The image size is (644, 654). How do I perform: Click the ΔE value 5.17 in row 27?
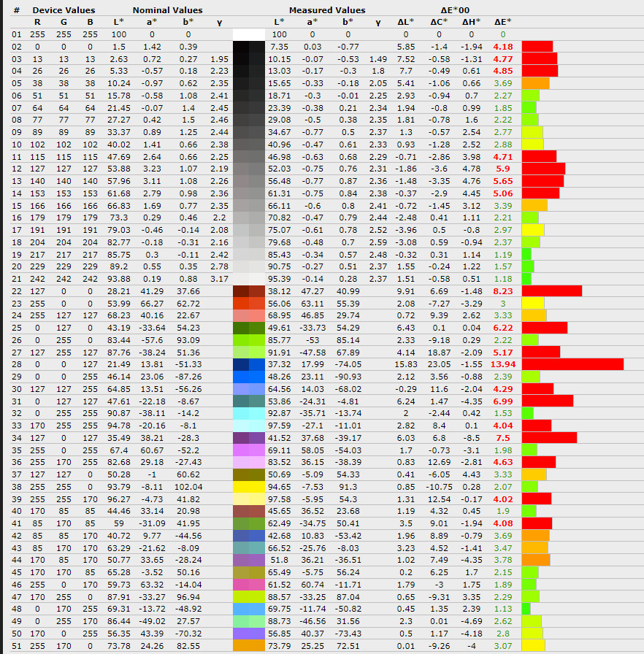click(x=503, y=353)
